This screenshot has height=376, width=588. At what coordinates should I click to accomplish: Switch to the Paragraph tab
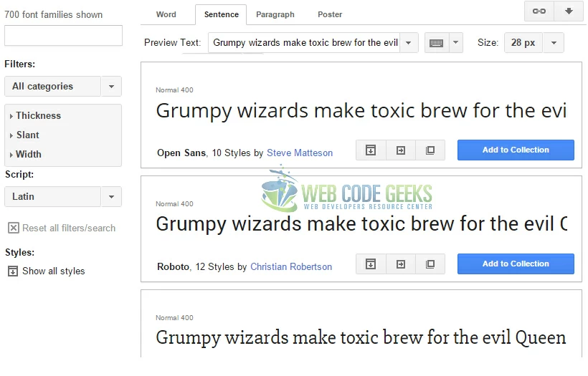pyautogui.click(x=275, y=14)
